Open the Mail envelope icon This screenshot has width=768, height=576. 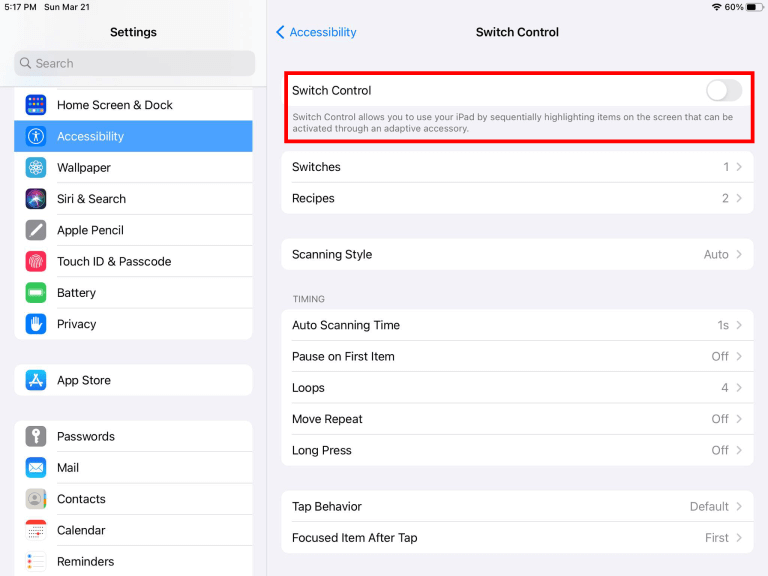(36, 468)
